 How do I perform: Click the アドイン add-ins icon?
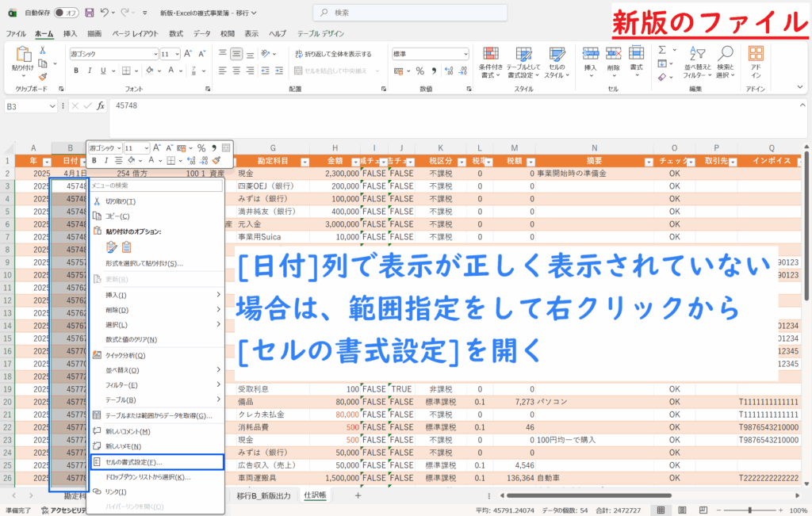click(756, 59)
